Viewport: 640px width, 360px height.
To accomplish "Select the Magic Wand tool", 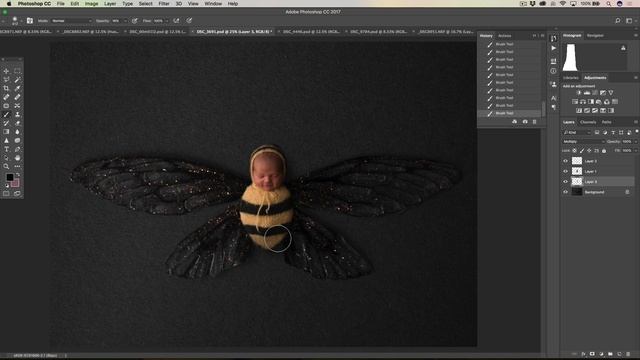I will (x=17, y=80).
